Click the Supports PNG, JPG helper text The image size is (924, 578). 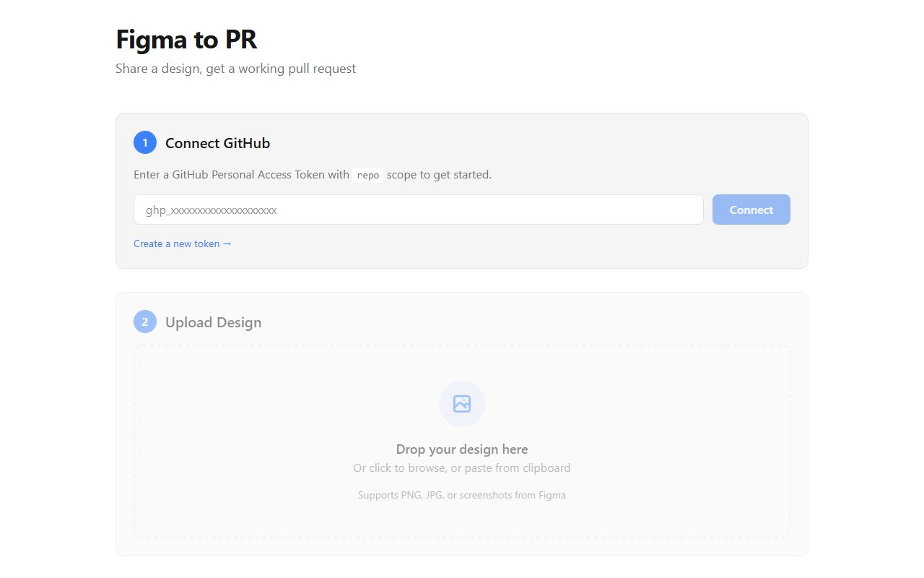tap(462, 495)
